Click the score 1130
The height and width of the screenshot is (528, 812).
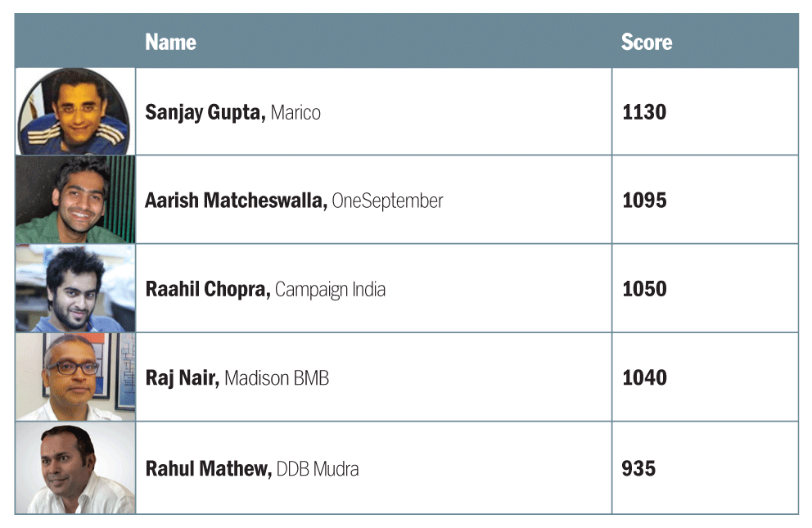pos(644,112)
